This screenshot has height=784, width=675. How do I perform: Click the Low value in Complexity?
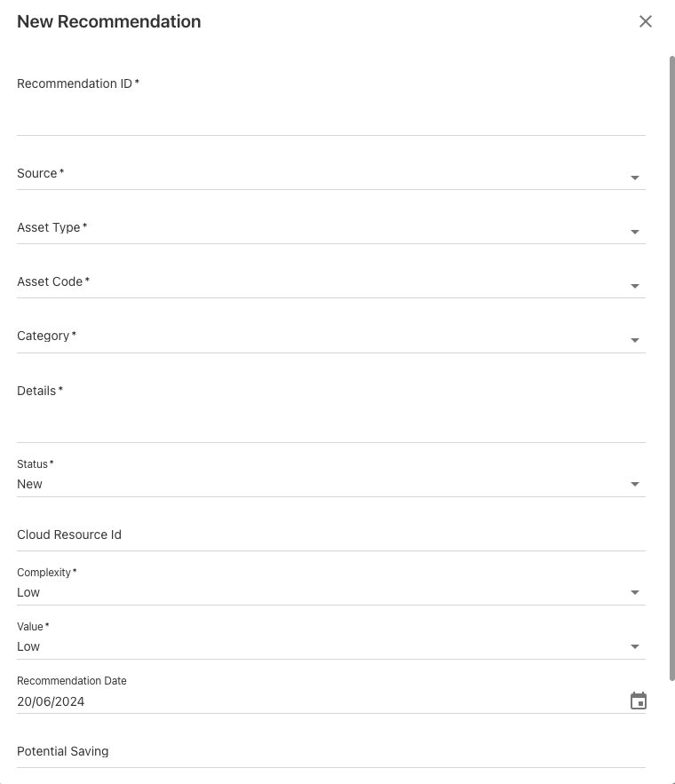pos(28,592)
